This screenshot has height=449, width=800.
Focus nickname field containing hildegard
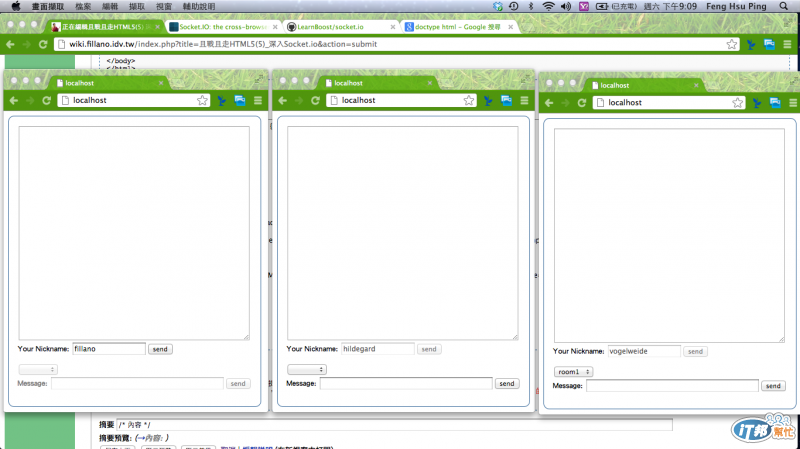coord(378,349)
